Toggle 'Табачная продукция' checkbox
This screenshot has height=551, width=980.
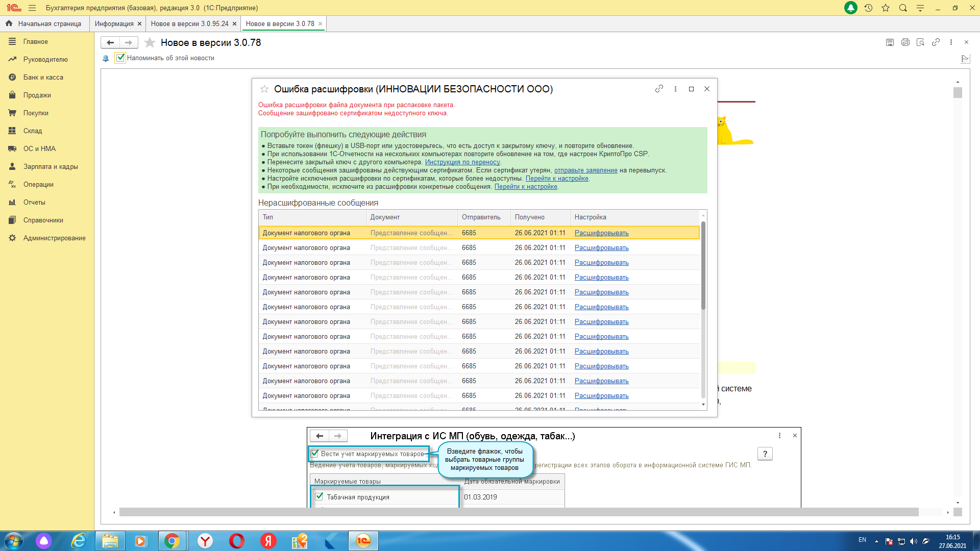320,496
